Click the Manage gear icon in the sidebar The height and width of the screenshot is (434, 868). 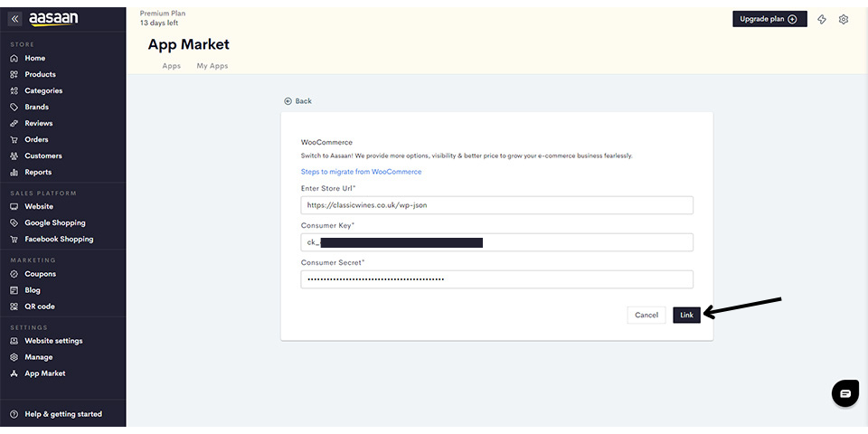tap(14, 357)
